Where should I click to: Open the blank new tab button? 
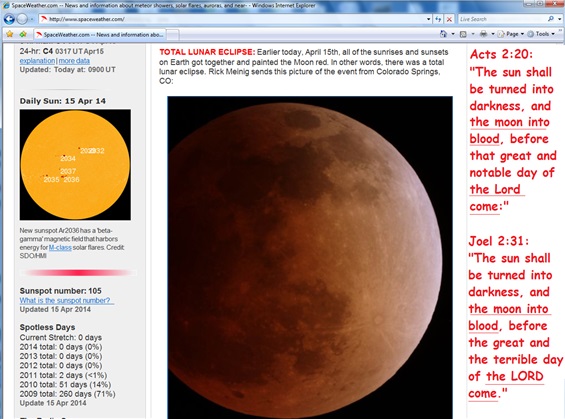pyautogui.click(x=173, y=35)
